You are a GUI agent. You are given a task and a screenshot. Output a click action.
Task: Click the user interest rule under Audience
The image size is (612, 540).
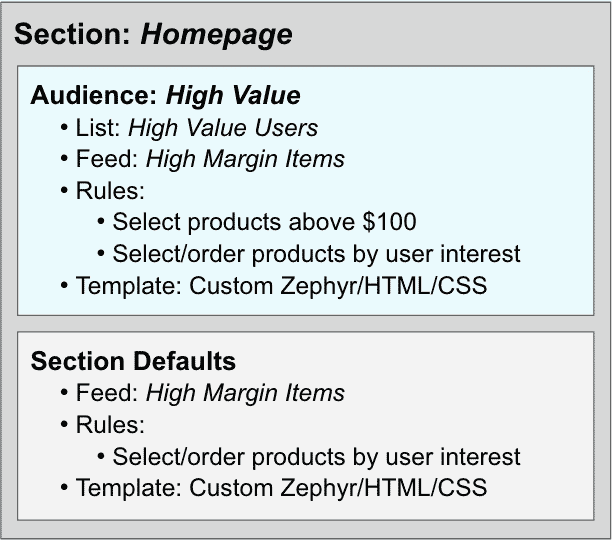(316, 253)
